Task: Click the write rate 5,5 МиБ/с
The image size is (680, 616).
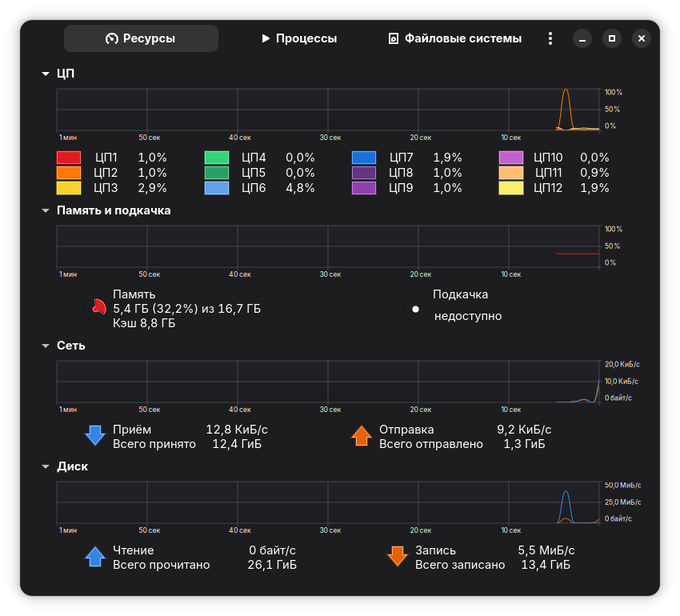Action: tap(546, 550)
